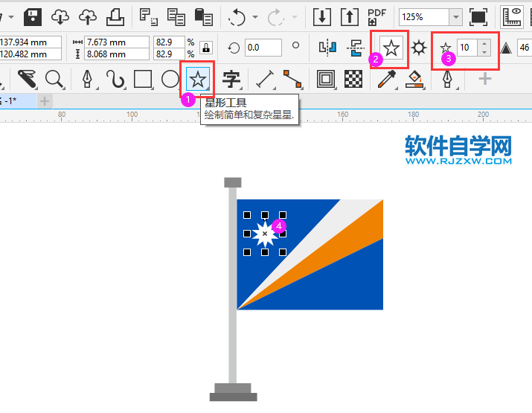Select the simple star shape option
532x413 pixels.
point(391,48)
